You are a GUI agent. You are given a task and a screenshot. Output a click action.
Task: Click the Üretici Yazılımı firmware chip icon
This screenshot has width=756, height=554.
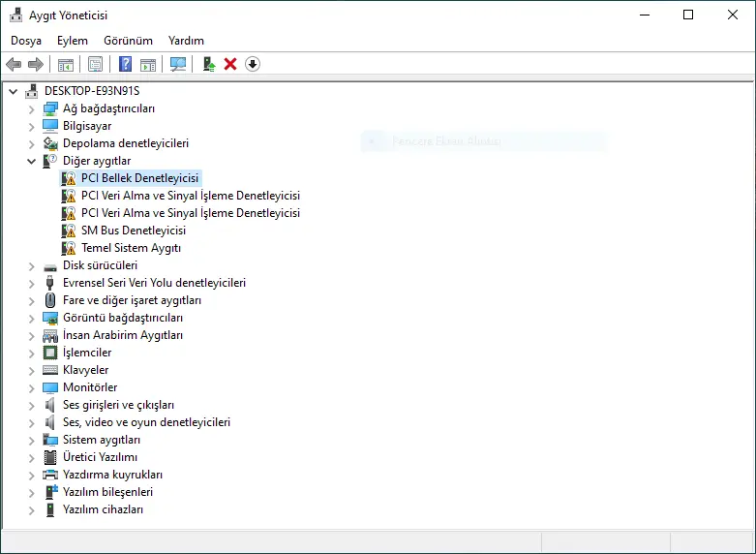(50, 457)
